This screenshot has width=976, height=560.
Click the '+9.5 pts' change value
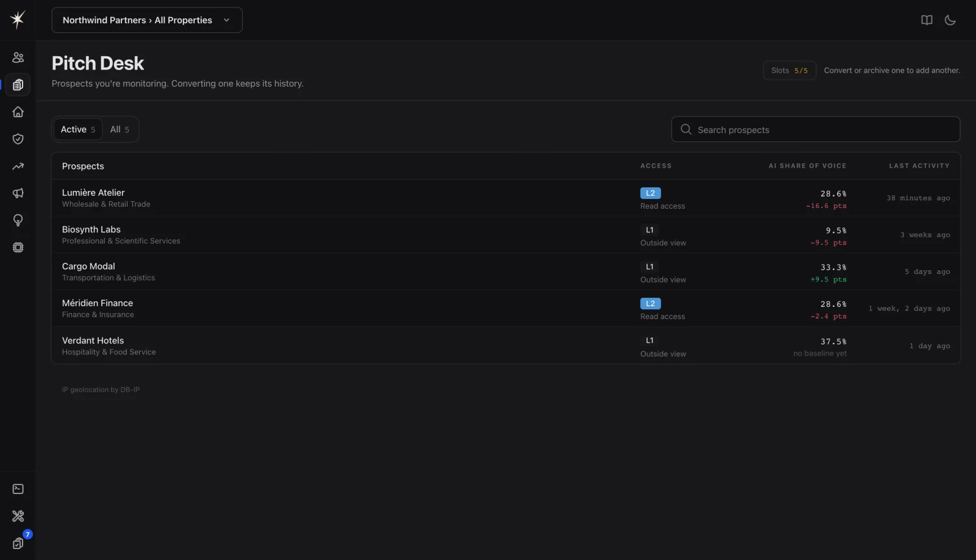828,279
